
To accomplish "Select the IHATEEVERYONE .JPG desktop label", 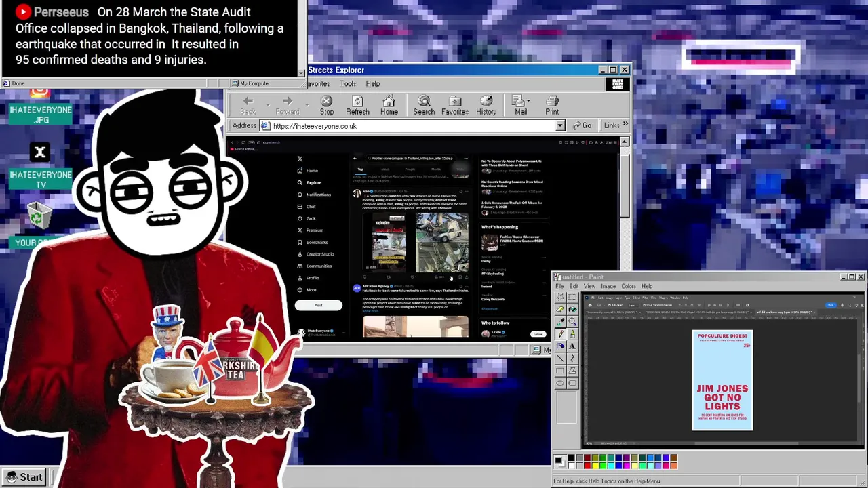I will tap(41, 115).
